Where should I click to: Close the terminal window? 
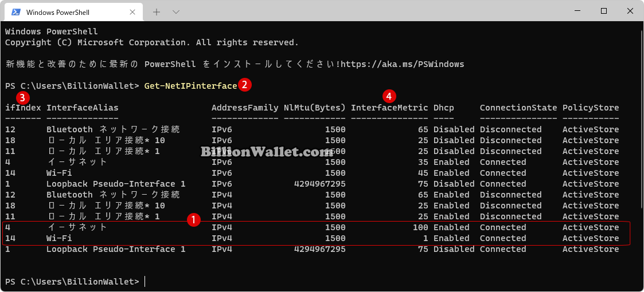click(x=630, y=11)
